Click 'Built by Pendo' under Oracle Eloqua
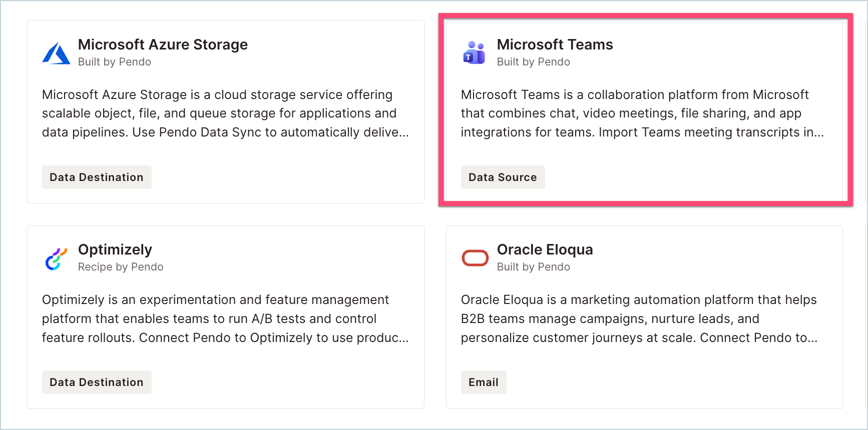The image size is (868, 430). [x=534, y=267]
